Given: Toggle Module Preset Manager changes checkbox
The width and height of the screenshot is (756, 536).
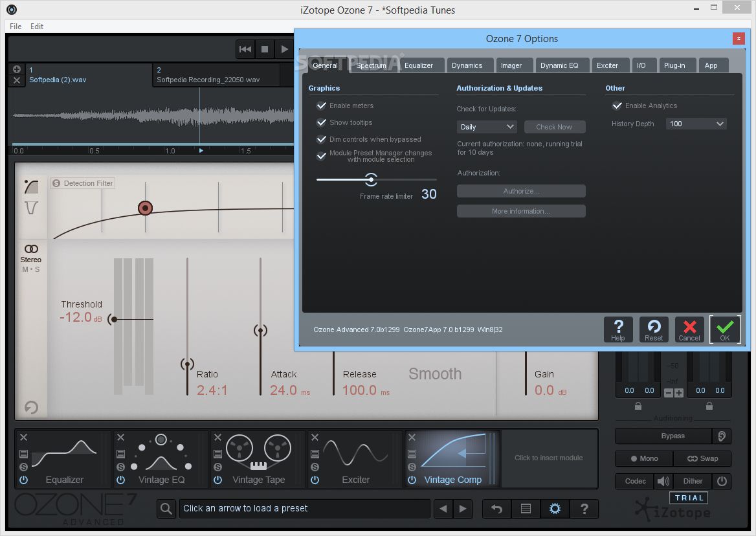Looking at the screenshot, I should coord(321,156).
